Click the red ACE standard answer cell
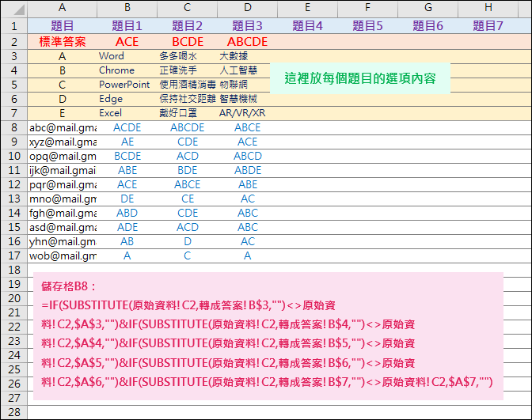Image resolution: width=532 pixels, height=420 pixels. (x=127, y=42)
